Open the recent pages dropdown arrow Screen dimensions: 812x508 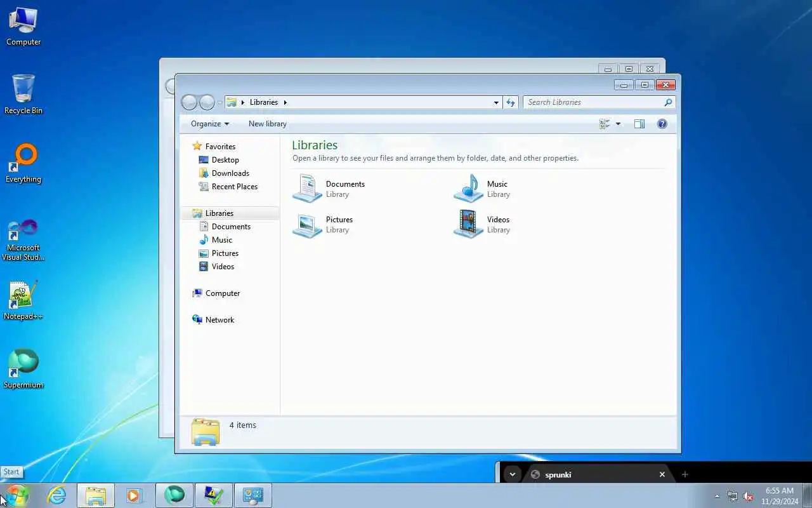coord(219,102)
